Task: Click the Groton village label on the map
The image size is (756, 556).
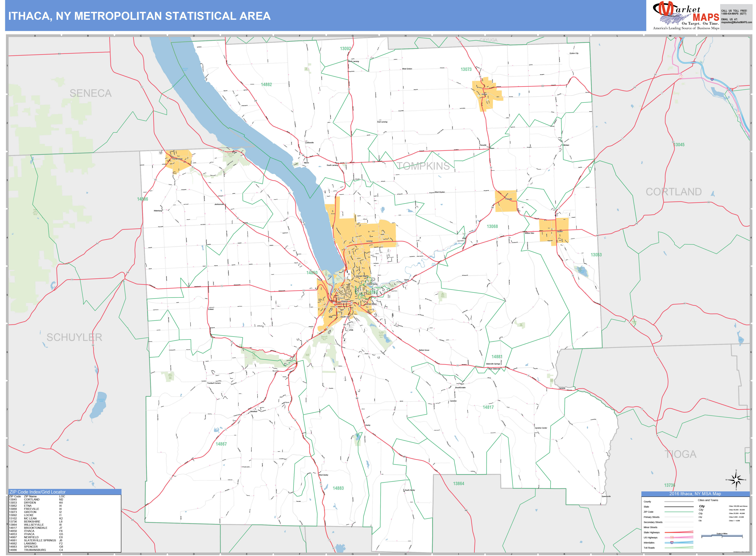Action: click(484, 95)
